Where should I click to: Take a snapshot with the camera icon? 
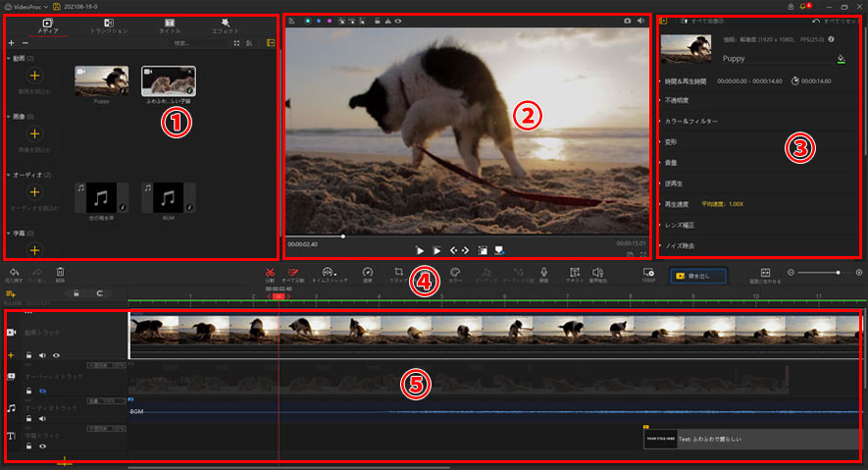pyautogui.click(x=627, y=21)
